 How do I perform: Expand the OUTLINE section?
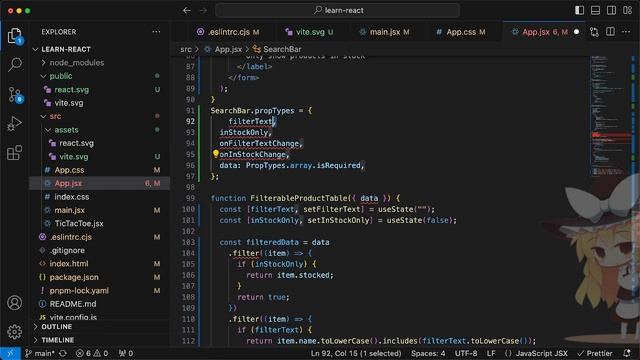tap(100, 327)
